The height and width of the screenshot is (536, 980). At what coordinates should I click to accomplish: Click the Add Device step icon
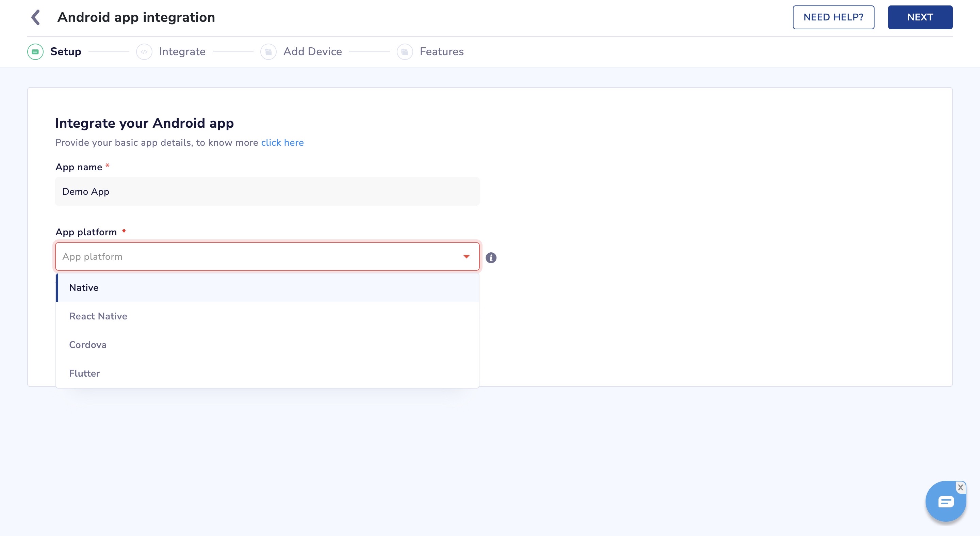(x=268, y=52)
